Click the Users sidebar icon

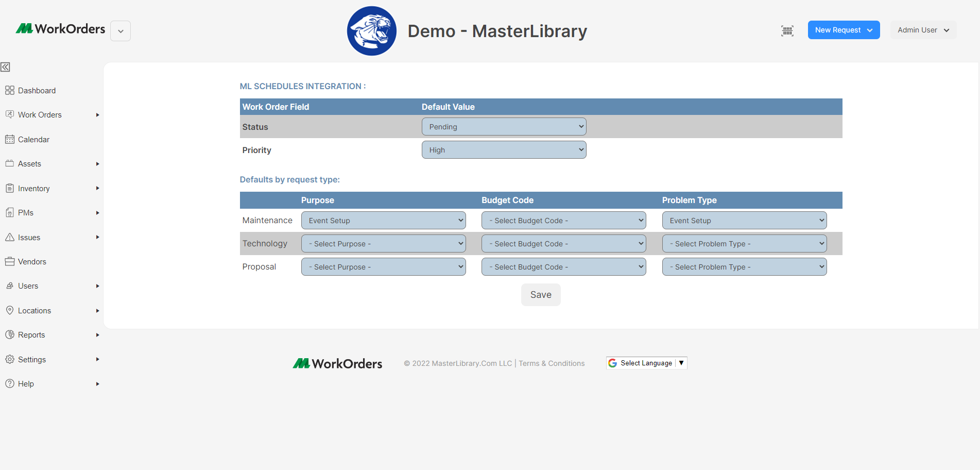tap(10, 286)
